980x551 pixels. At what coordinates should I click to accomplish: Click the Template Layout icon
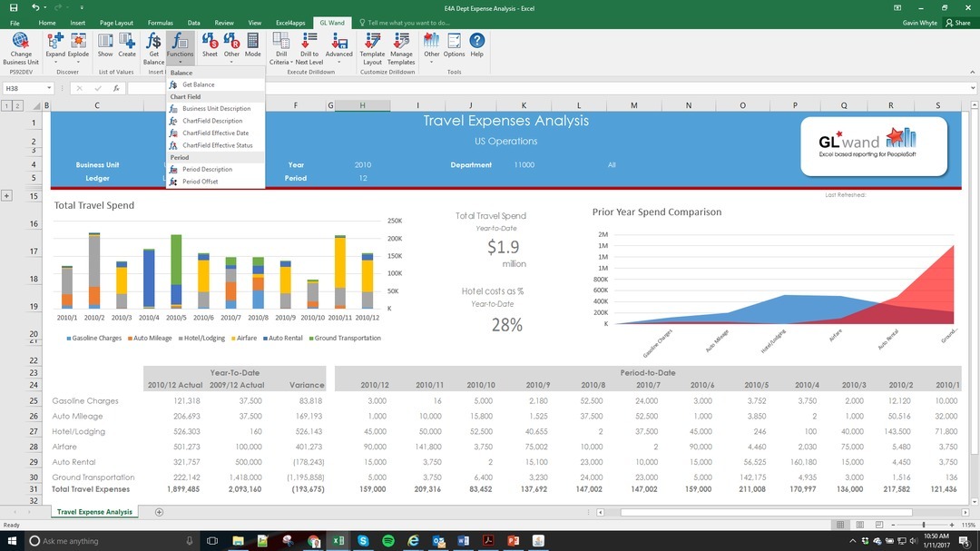(372, 47)
